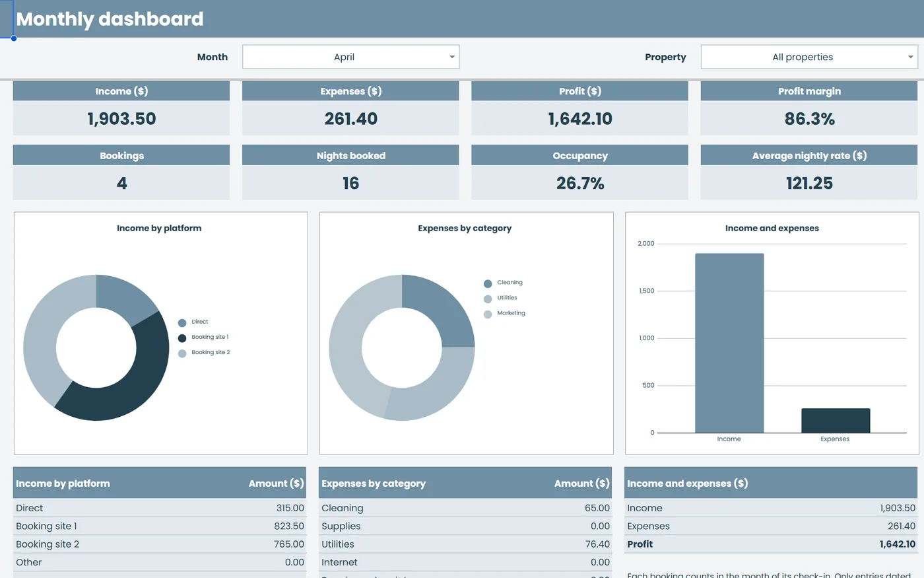Click the Bookings value 4
Image resolution: width=924 pixels, height=578 pixels.
pos(121,183)
